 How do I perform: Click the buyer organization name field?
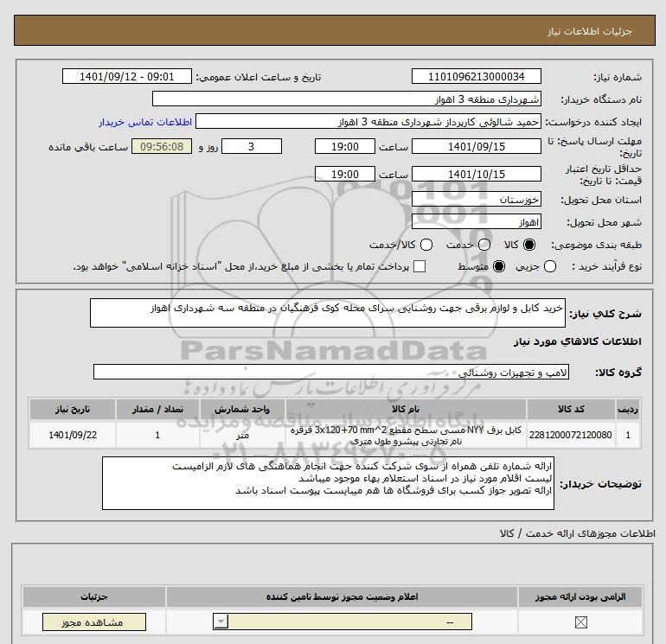tap(347, 99)
